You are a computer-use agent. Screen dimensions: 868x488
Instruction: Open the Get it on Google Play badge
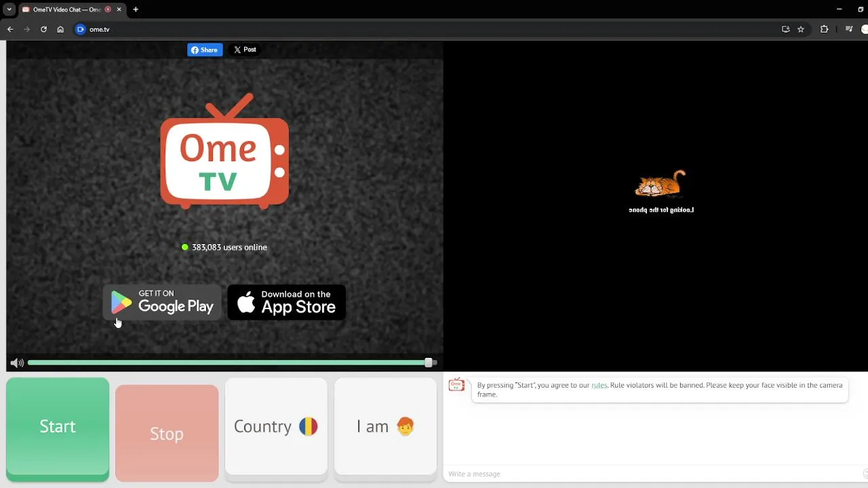coord(162,302)
